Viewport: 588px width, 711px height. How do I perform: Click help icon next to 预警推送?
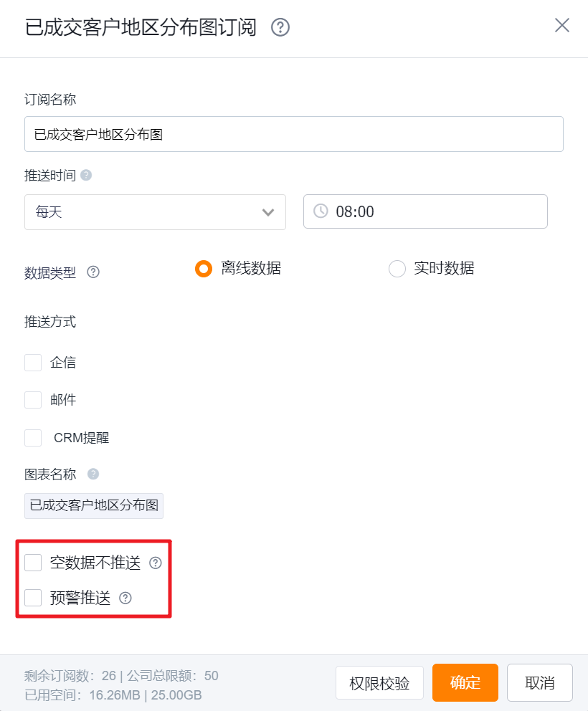tap(125, 598)
